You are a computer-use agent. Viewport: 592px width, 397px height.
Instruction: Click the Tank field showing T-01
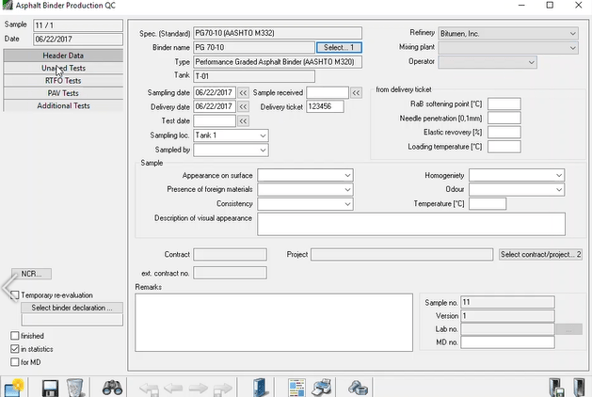pos(254,76)
